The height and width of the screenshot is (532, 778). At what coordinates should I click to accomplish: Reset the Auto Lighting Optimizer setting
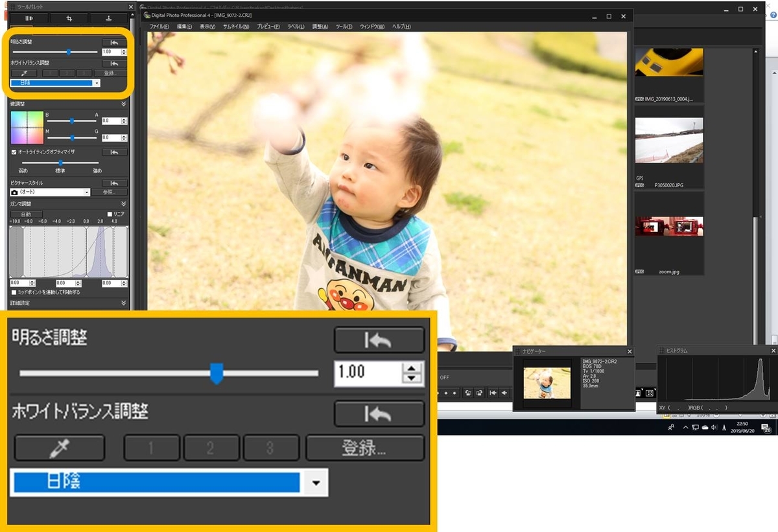coord(114,152)
